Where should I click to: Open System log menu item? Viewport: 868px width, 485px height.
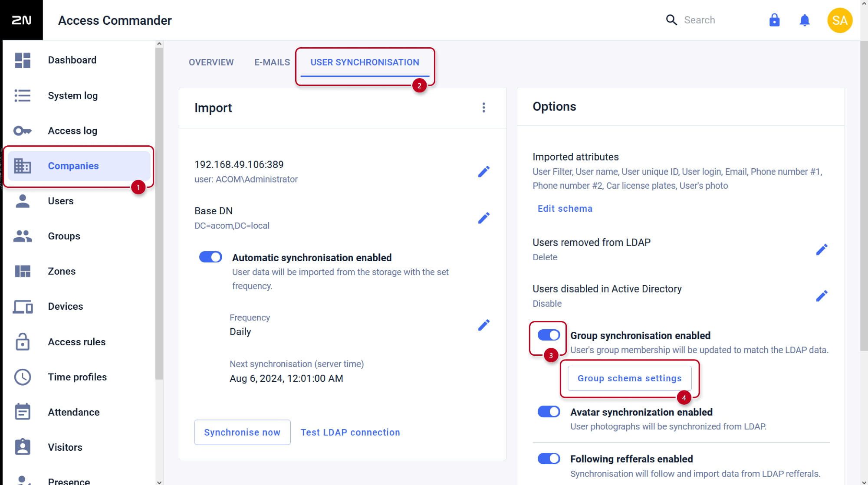(x=79, y=95)
